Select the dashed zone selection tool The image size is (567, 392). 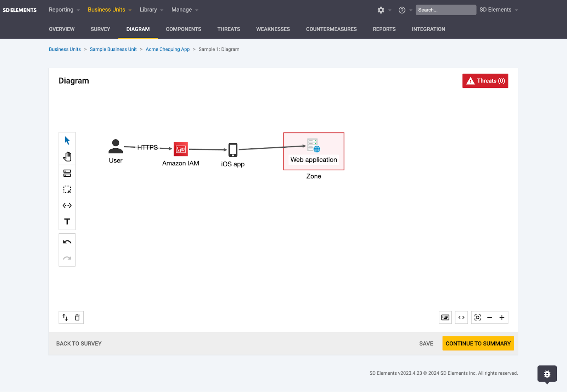tap(67, 189)
